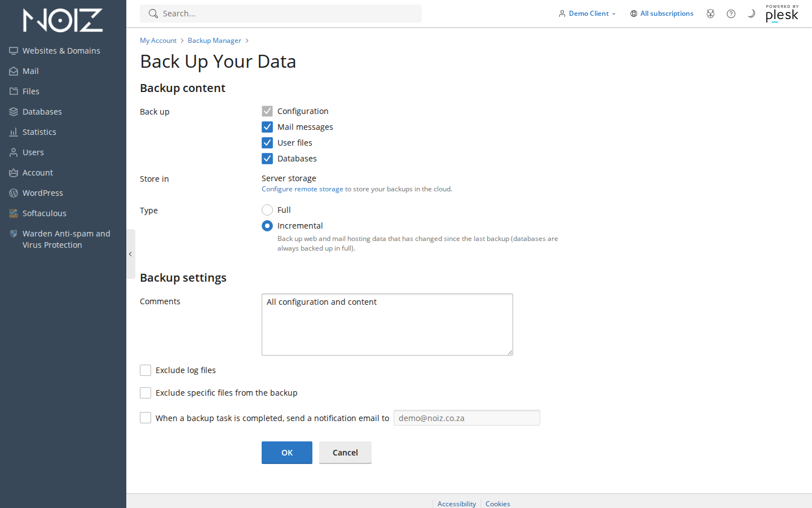Click the Configure remote storage link
Screen dimensions: 812x508
pyautogui.click(x=302, y=189)
